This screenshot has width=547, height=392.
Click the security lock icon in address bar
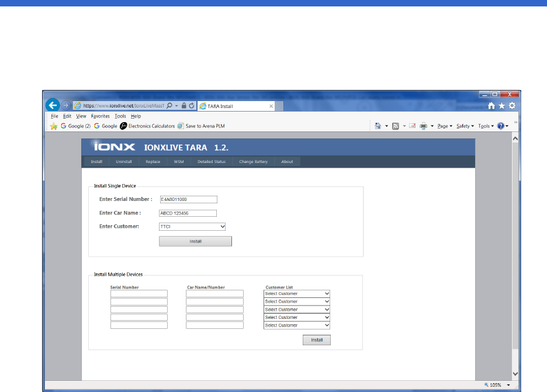coord(184,106)
